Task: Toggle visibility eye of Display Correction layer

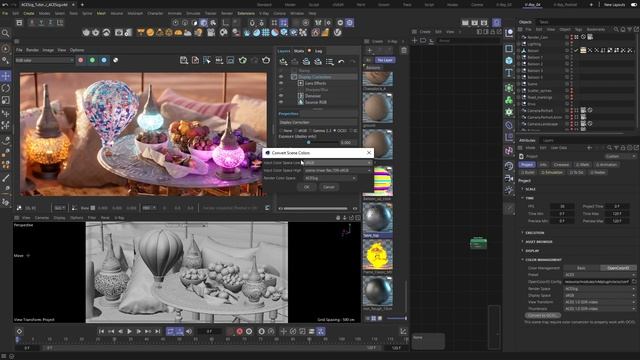Action: point(281,77)
